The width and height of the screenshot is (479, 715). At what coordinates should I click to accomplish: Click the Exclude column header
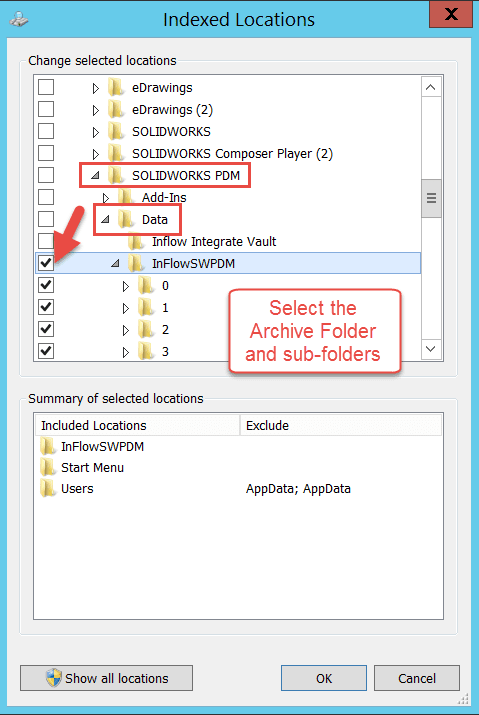click(341, 425)
